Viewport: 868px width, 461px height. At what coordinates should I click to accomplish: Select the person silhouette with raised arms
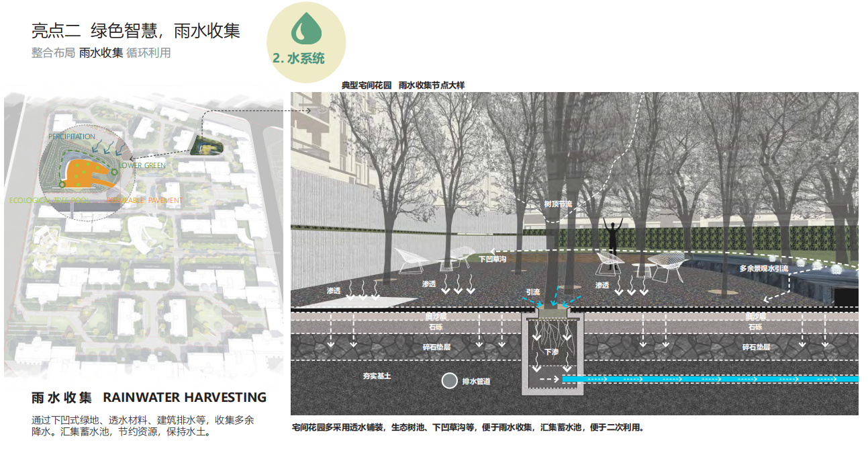pos(613,244)
